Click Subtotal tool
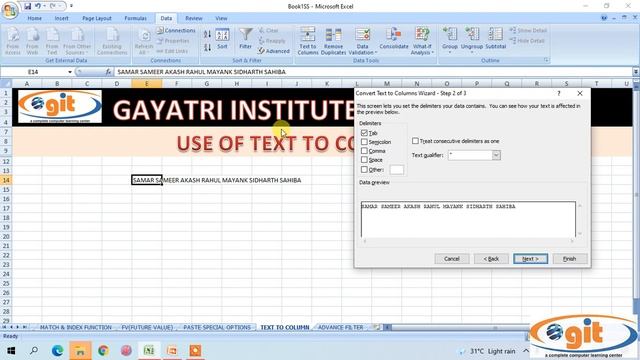Image resolution: width=640 pixels, height=360 pixels. coord(496,39)
